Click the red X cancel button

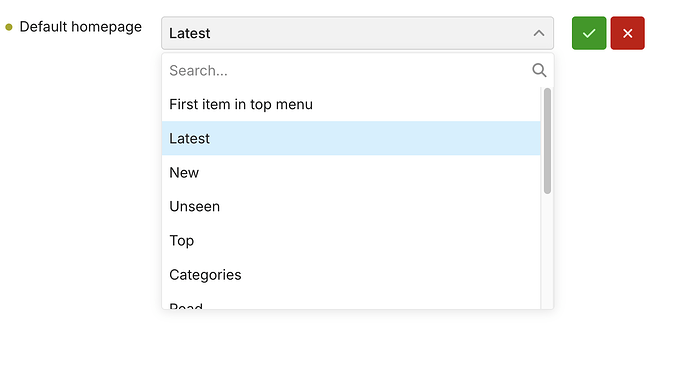(x=628, y=33)
